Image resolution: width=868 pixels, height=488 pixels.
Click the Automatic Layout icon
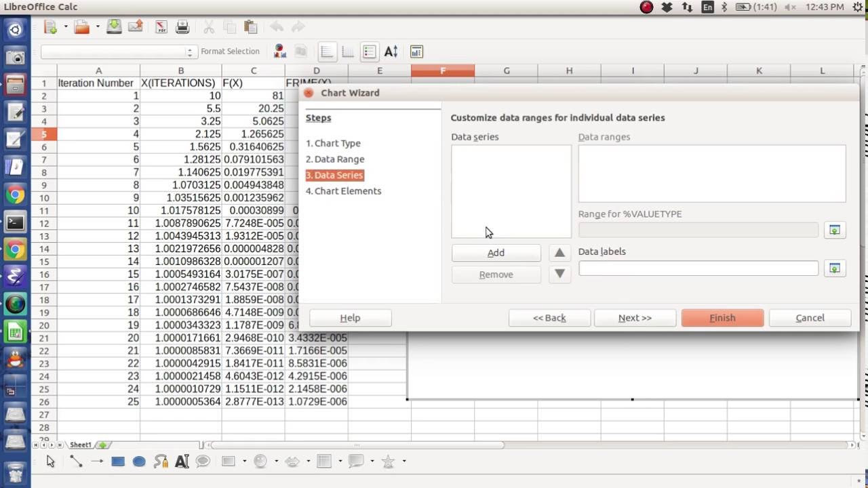click(416, 52)
